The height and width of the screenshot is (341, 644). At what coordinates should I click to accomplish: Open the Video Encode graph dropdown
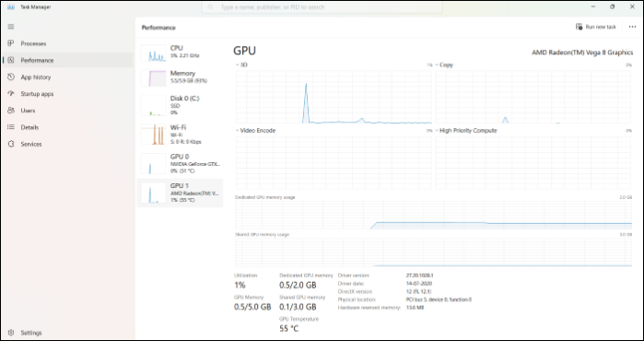[x=238, y=131]
